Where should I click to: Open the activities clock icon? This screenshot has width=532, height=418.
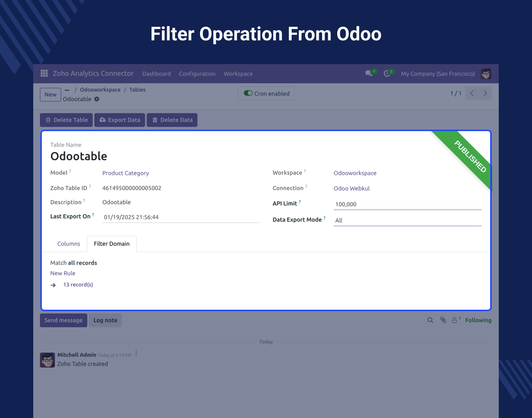(387, 74)
